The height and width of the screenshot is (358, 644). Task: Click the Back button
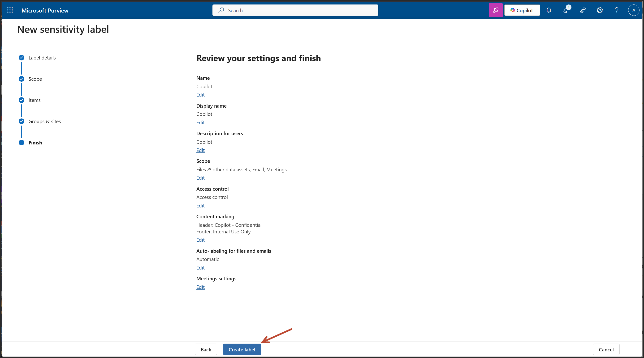[x=206, y=349]
